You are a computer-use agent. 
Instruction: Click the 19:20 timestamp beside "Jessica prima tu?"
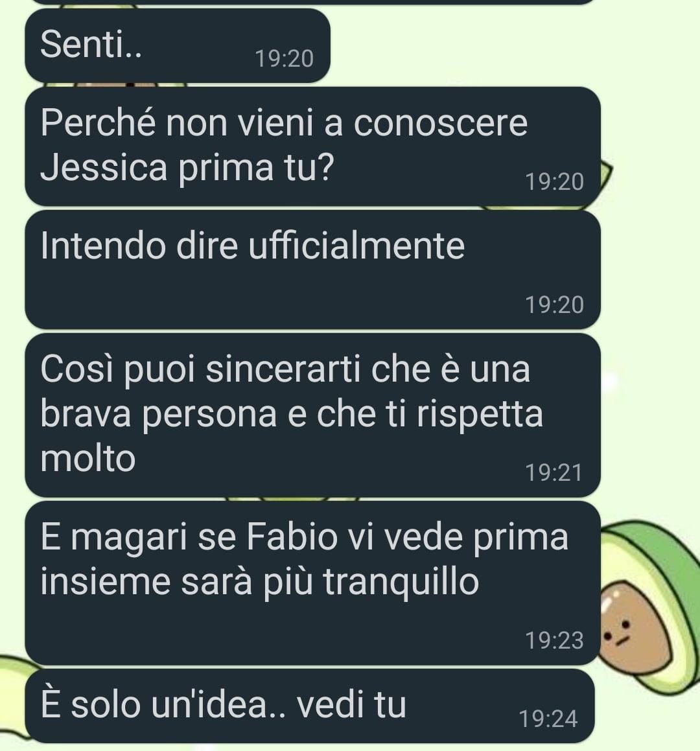[554, 182]
